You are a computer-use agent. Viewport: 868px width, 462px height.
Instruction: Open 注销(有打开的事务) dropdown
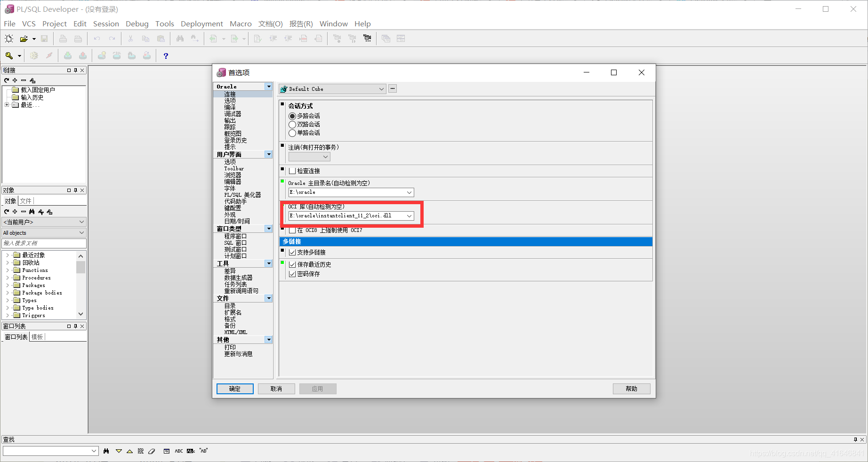click(x=325, y=157)
